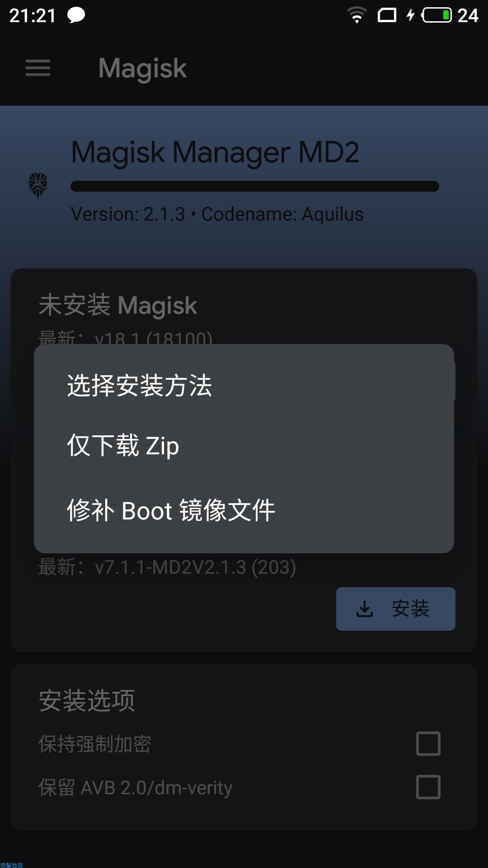Tap the battery indicator icon
488x868 pixels.
pyautogui.click(x=436, y=15)
